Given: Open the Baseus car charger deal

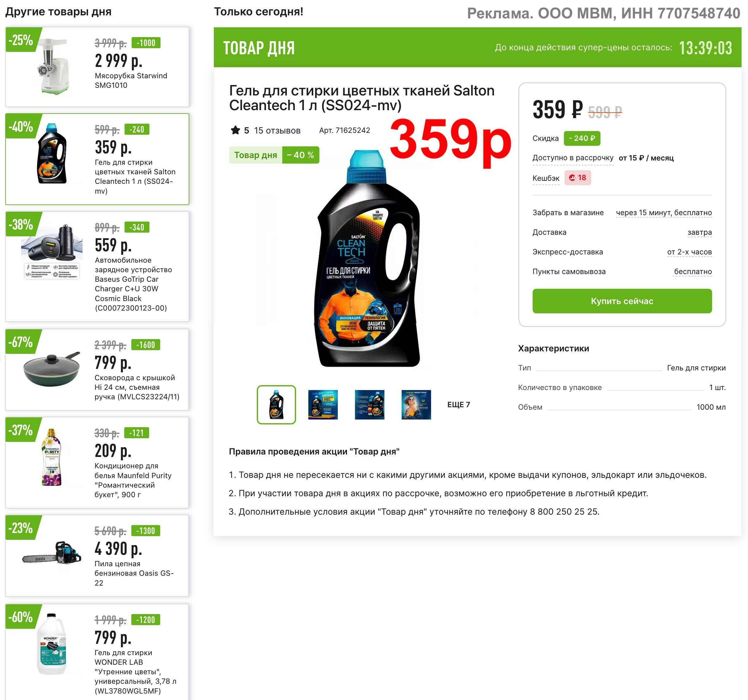Looking at the screenshot, I should click(97, 266).
